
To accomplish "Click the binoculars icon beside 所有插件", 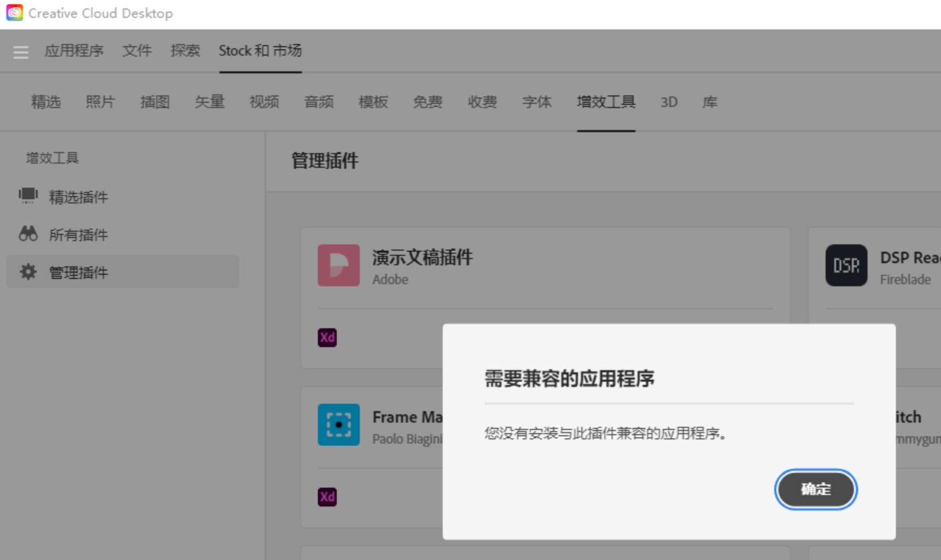I will (x=28, y=234).
